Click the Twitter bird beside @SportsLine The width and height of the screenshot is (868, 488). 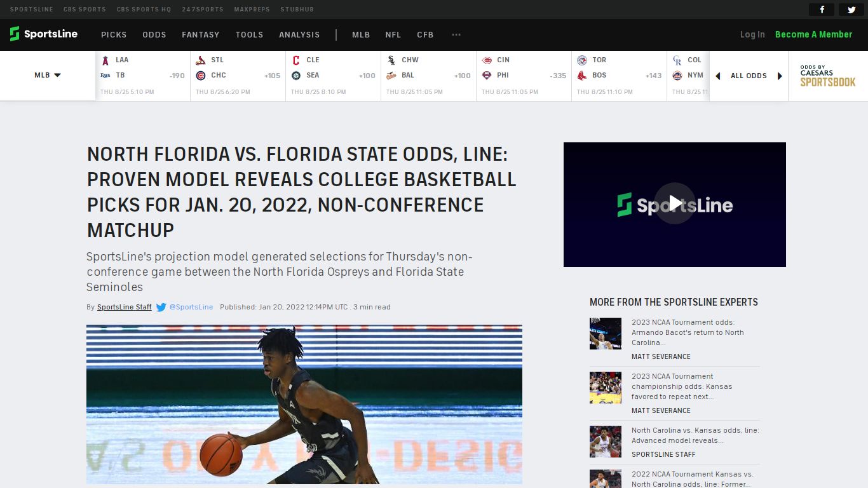coord(161,308)
